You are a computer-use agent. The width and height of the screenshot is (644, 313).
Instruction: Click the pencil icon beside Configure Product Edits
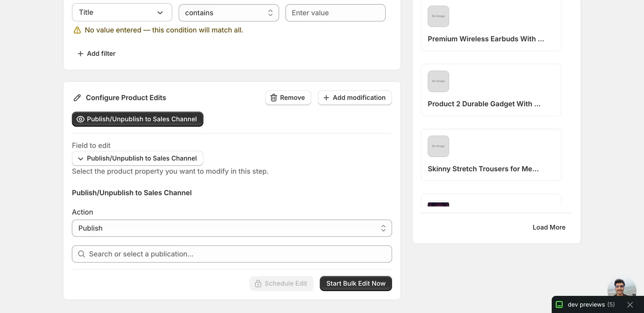coord(77,98)
